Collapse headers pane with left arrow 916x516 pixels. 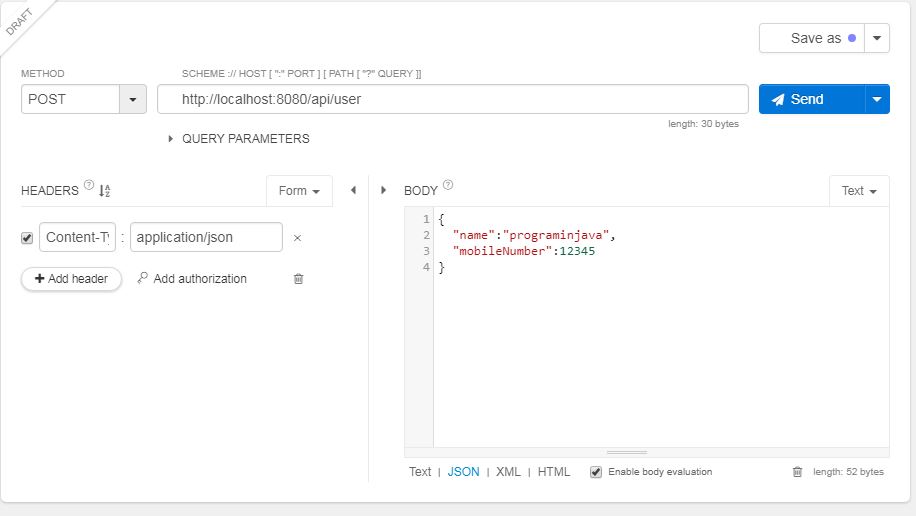pyautogui.click(x=353, y=190)
